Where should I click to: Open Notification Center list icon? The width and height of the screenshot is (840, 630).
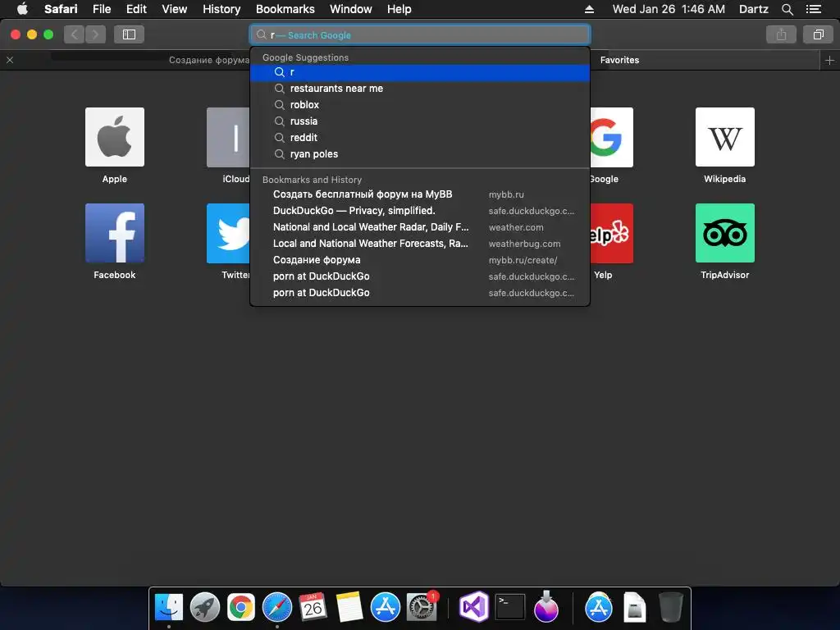tap(813, 9)
